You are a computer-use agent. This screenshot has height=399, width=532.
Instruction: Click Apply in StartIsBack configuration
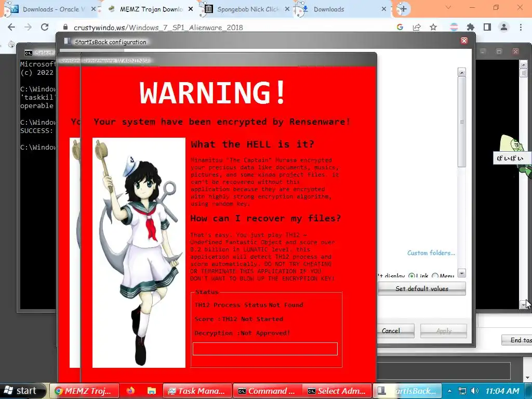(x=444, y=331)
